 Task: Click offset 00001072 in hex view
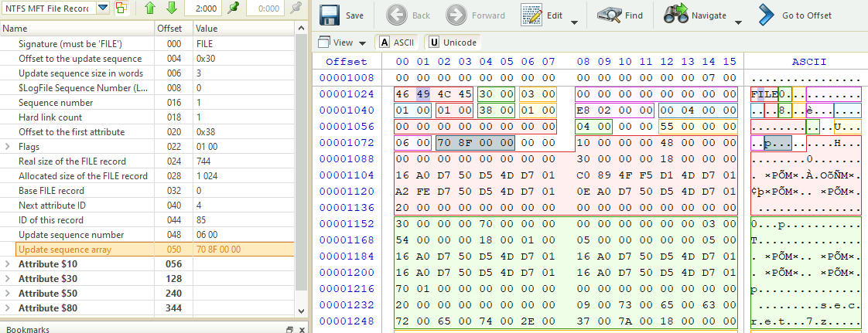(347, 143)
